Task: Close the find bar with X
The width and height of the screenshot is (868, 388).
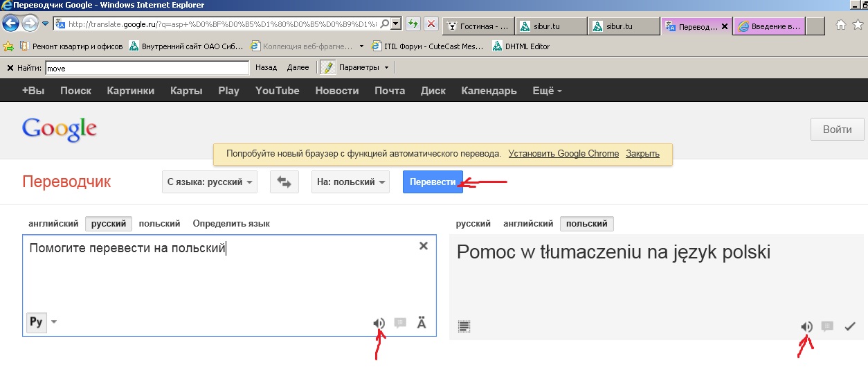Action: [x=10, y=68]
